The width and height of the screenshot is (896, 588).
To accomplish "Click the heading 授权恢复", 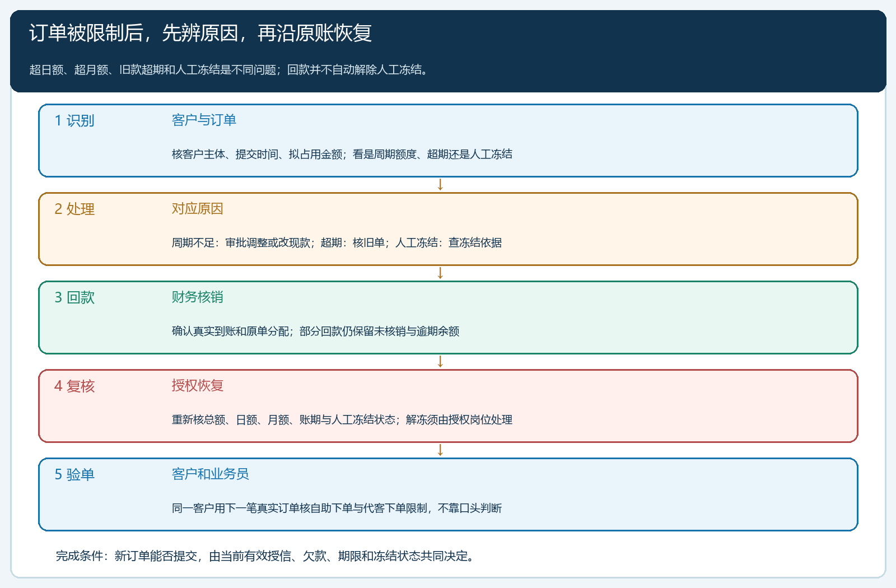I will coord(197,385).
